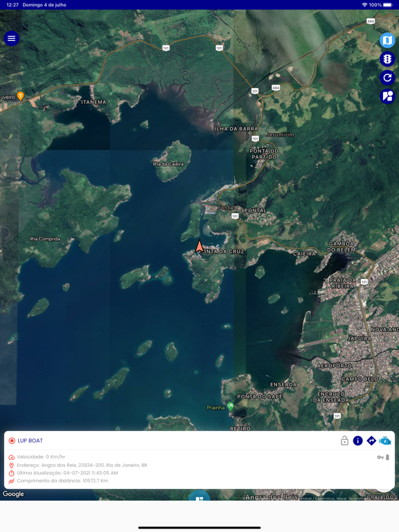Tap the 'AEROPORTO' map label

(335, 366)
